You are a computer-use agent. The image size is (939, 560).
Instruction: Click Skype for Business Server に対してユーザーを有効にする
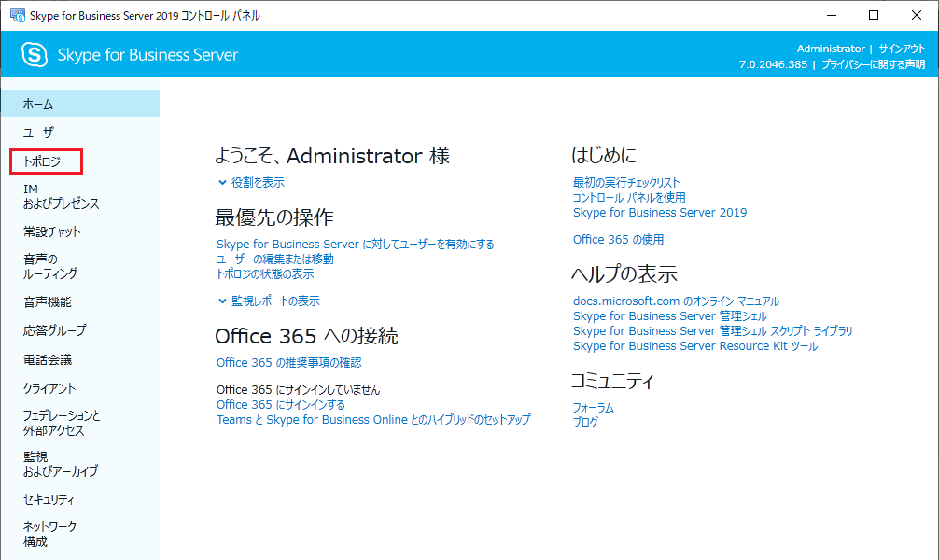[355, 245]
